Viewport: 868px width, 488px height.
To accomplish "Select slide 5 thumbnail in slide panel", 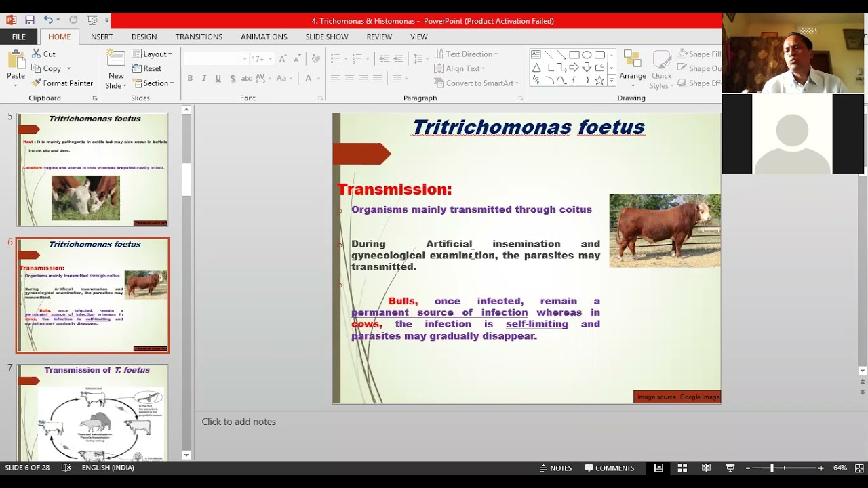I will [x=92, y=169].
